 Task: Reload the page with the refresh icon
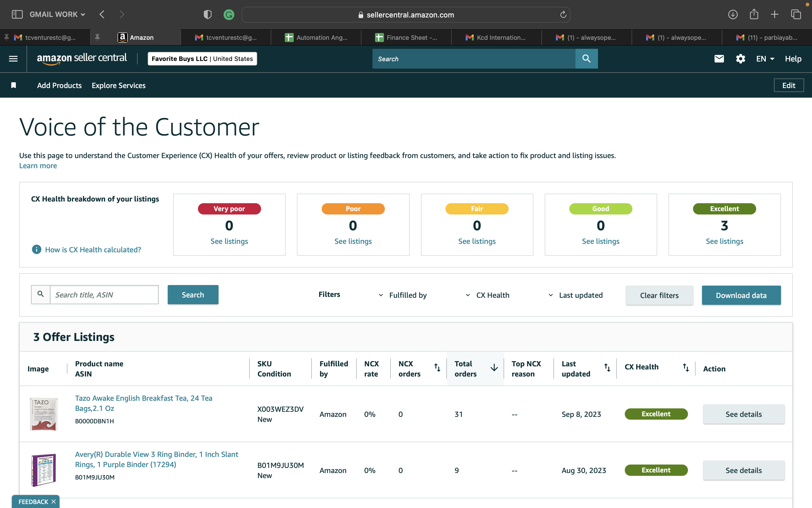[563, 14]
